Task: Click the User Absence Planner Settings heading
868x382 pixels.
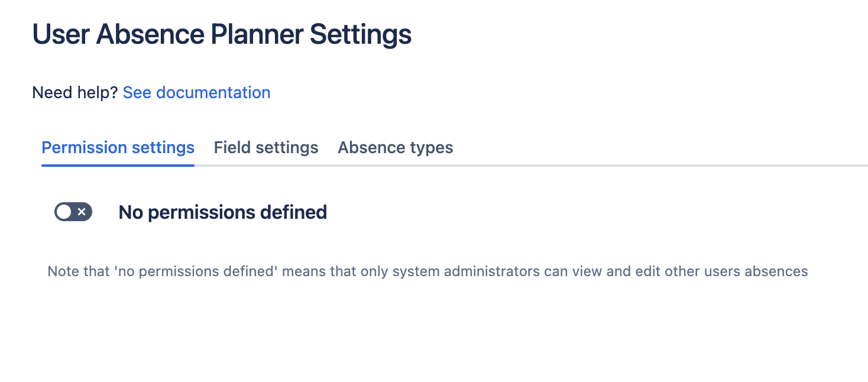Action: pos(222,34)
